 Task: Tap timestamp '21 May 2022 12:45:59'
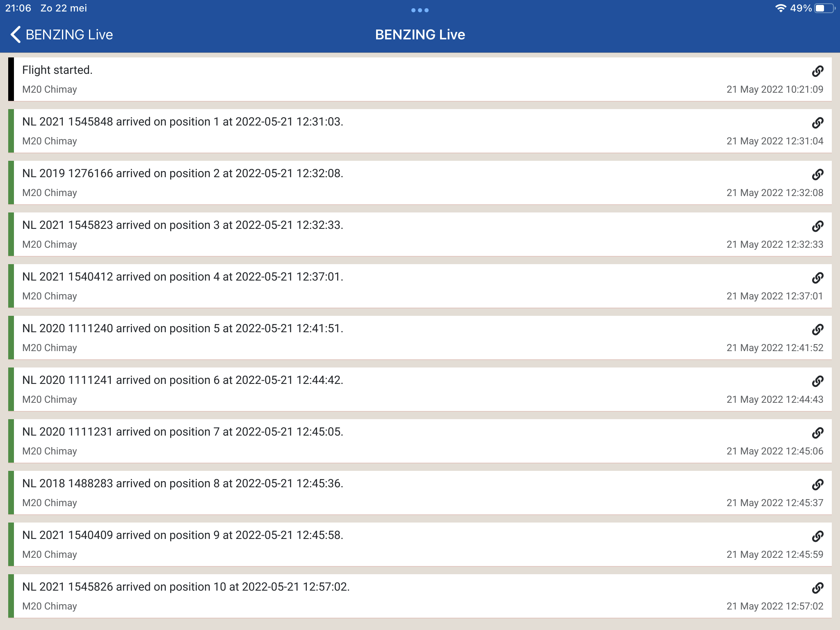point(775,555)
